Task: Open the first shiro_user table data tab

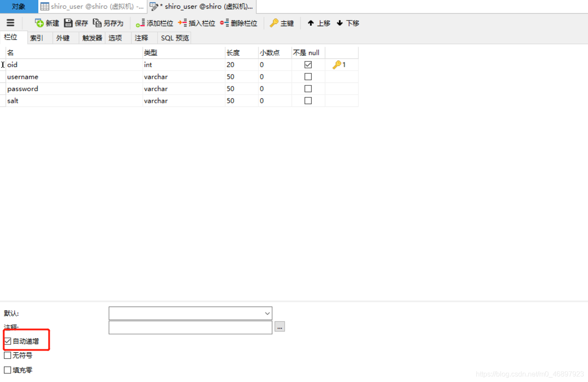Action: pos(93,7)
